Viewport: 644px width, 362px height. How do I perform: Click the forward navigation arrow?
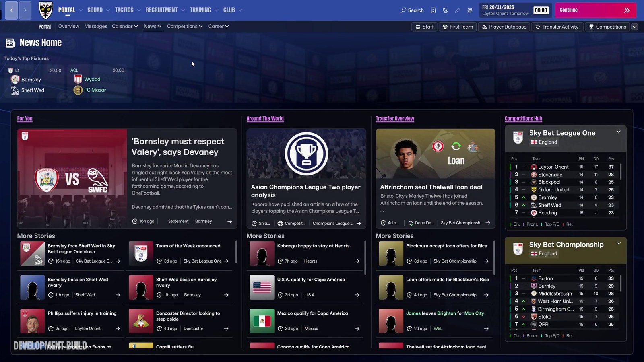tap(25, 10)
